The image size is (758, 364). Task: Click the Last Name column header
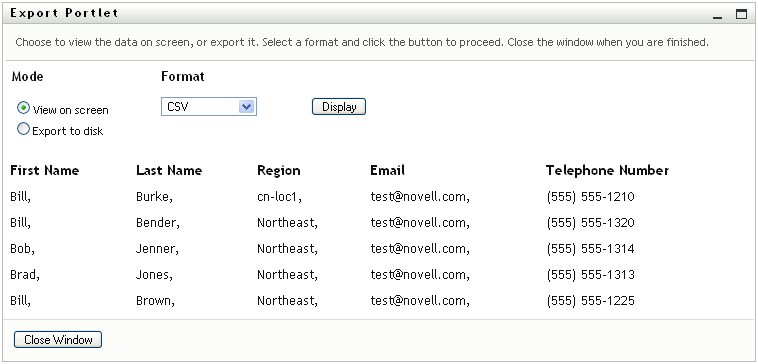169,171
